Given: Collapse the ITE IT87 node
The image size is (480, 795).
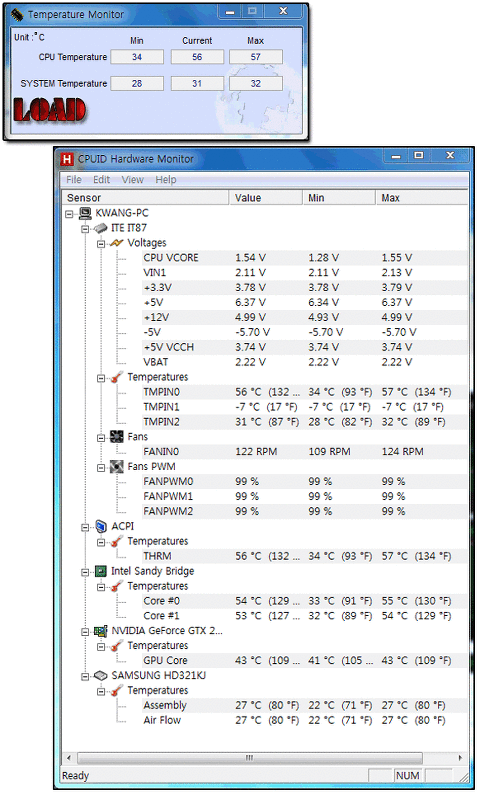Looking at the screenshot, I should coord(85,229).
